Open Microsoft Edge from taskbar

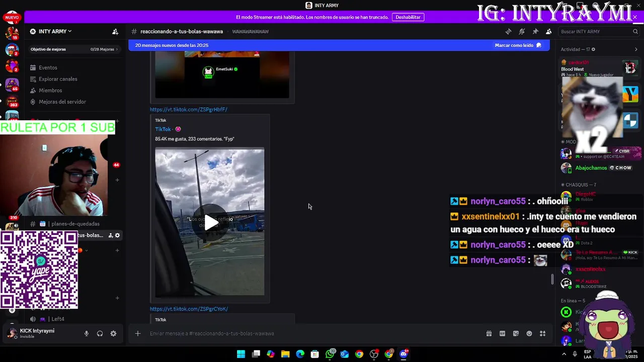[x=300, y=354]
